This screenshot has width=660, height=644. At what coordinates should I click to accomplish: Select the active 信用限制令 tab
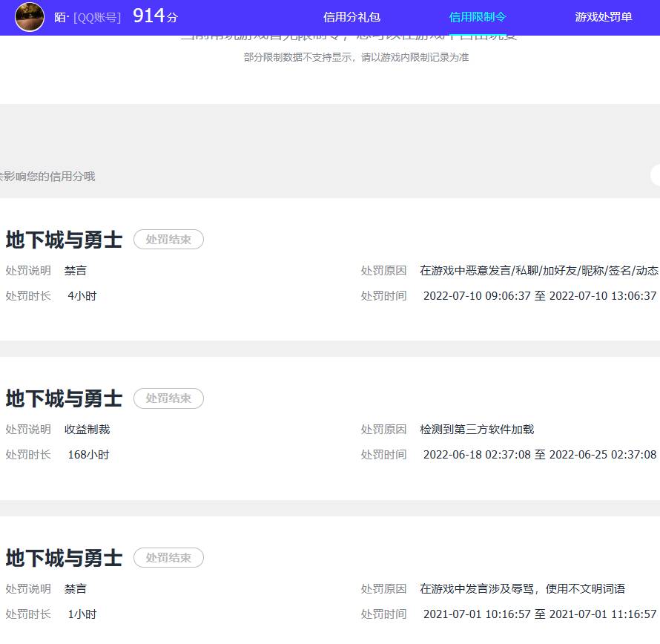point(478,16)
